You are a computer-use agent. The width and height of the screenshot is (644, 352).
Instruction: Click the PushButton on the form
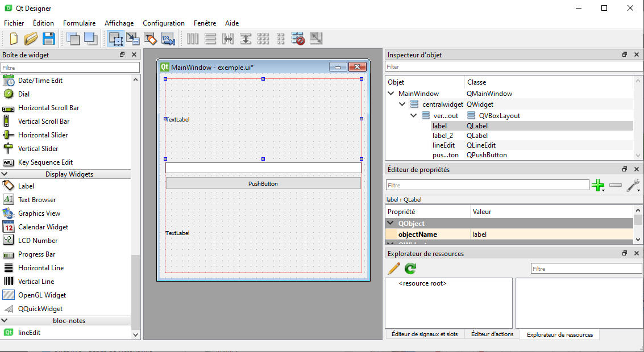[263, 183]
